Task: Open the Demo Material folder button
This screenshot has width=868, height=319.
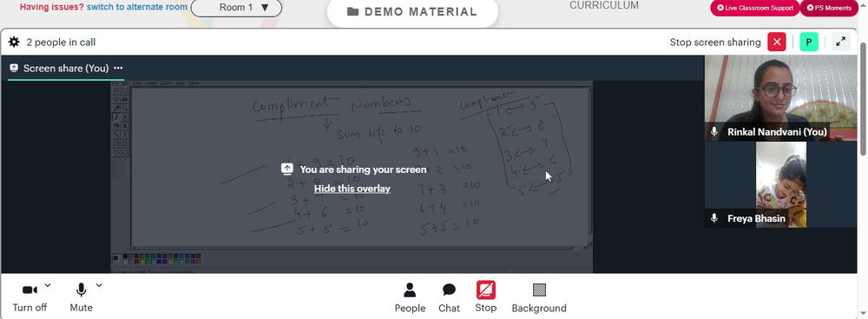Action: click(x=412, y=11)
